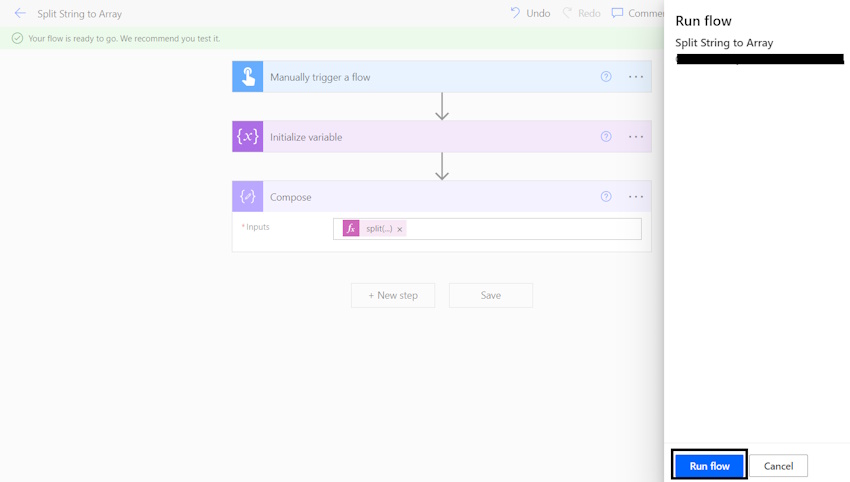Image resolution: width=850 pixels, height=482 pixels.
Task: Click the Compose action icon
Action: click(248, 196)
